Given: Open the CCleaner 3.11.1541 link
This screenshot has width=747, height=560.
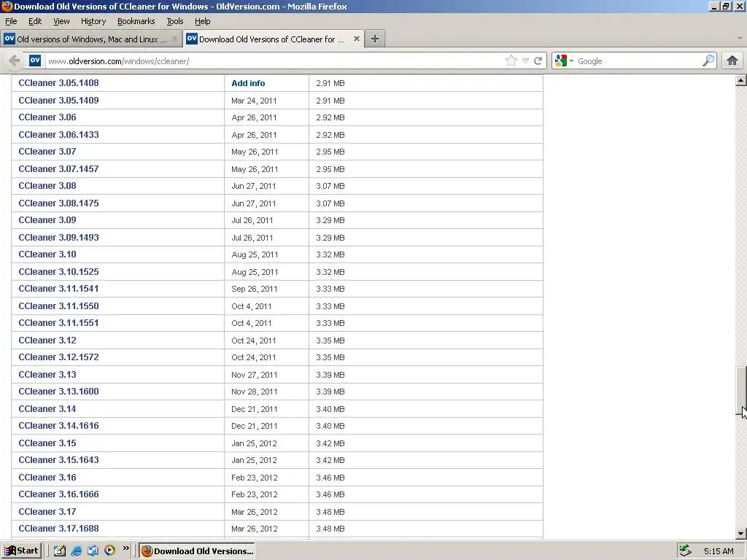Looking at the screenshot, I should click(58, 289).
